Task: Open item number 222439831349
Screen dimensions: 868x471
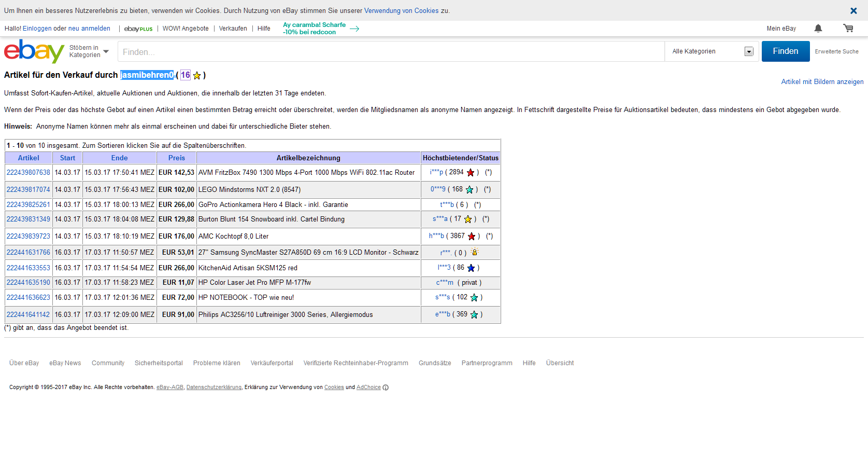Action: (x=29, y=219)
